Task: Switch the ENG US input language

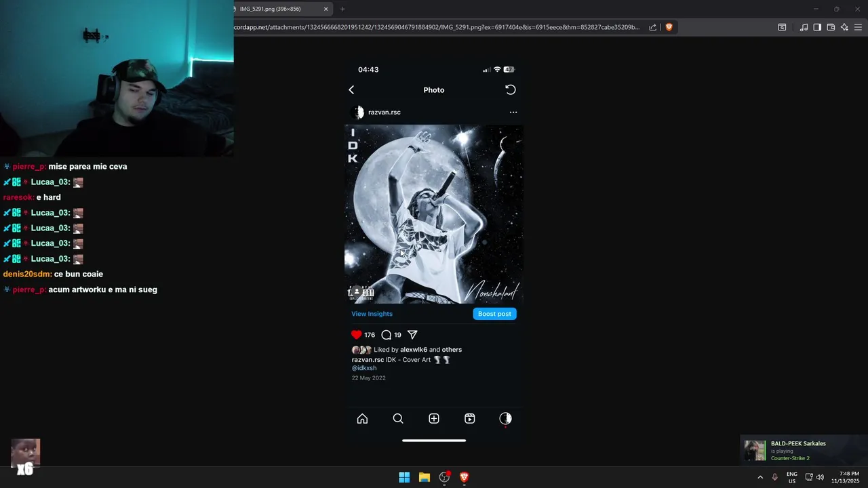Action: tap(792, 477)
